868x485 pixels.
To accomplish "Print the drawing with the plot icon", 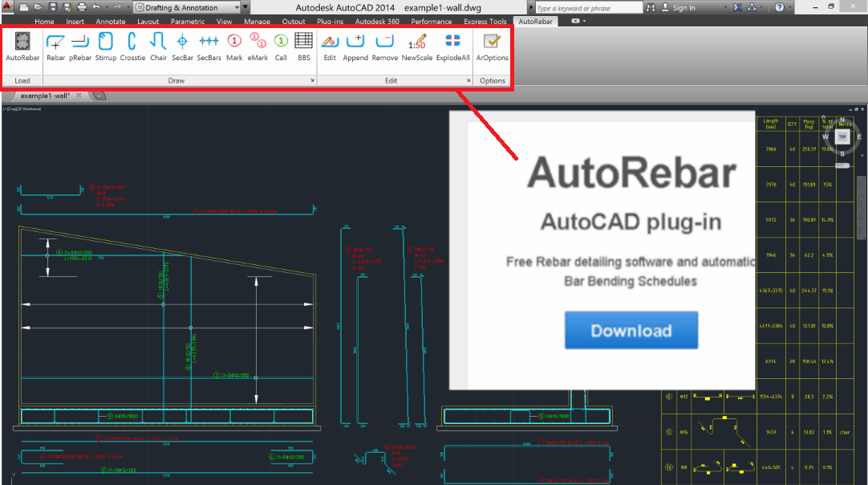I will [x=82, y=7].
